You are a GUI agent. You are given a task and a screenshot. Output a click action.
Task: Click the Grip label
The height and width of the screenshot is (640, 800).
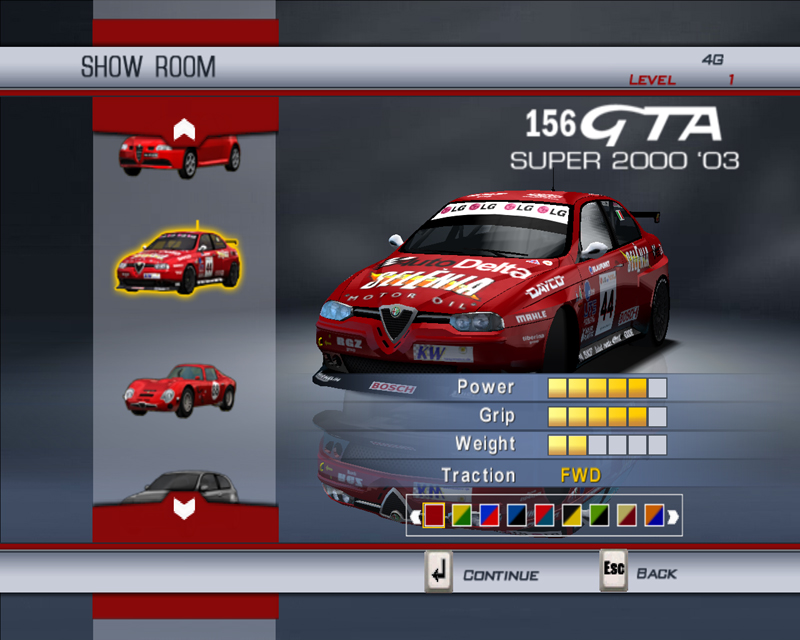tap(497, 416)
